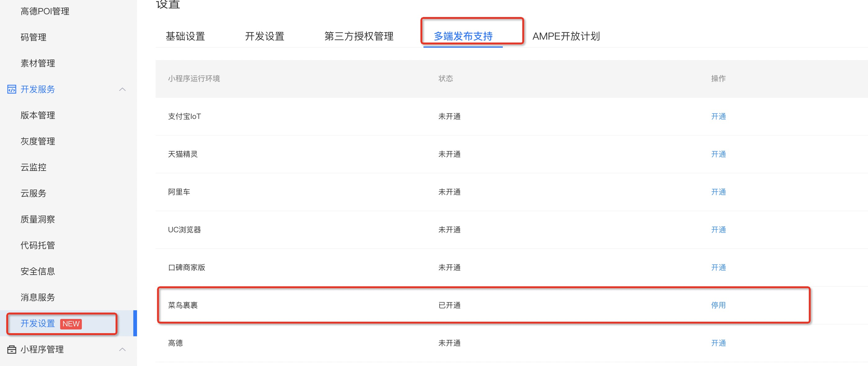Open the AMPE开放计划 tab

coord(566,36)
